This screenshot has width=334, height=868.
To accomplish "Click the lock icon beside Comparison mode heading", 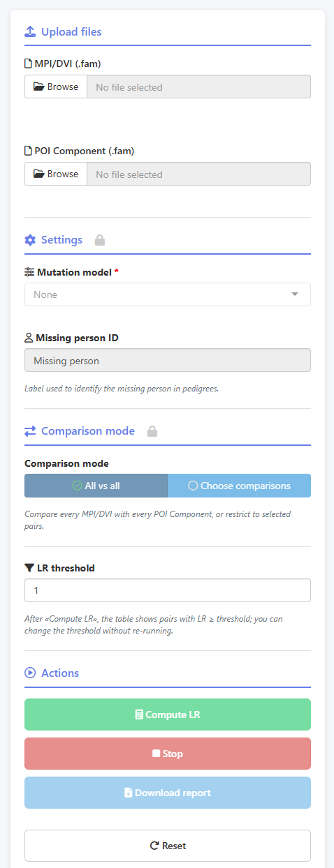I will (152, 431).
